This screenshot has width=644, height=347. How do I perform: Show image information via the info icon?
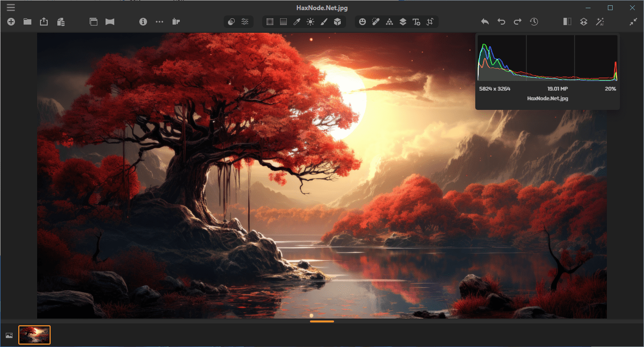coord(143,22)
